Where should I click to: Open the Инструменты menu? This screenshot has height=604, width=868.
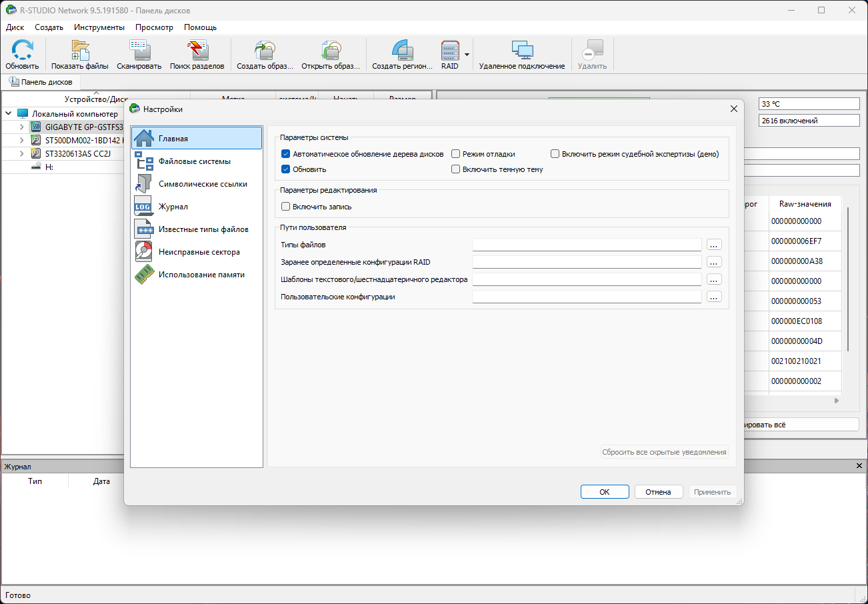pyautogui.click(x=99, y=27)
